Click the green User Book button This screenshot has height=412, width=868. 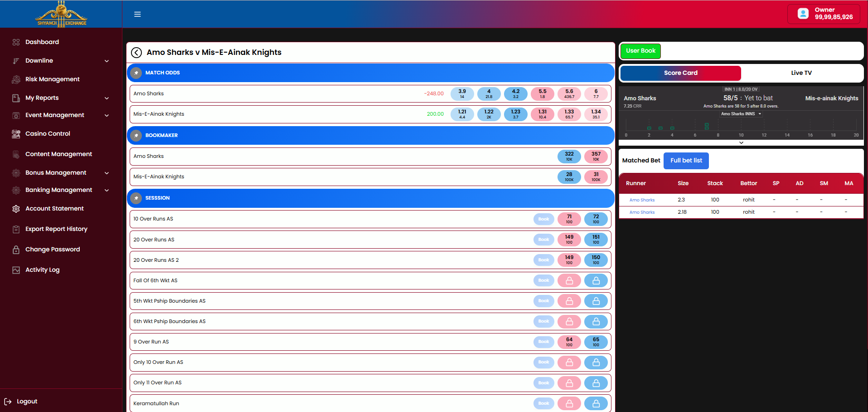[640, 51]
